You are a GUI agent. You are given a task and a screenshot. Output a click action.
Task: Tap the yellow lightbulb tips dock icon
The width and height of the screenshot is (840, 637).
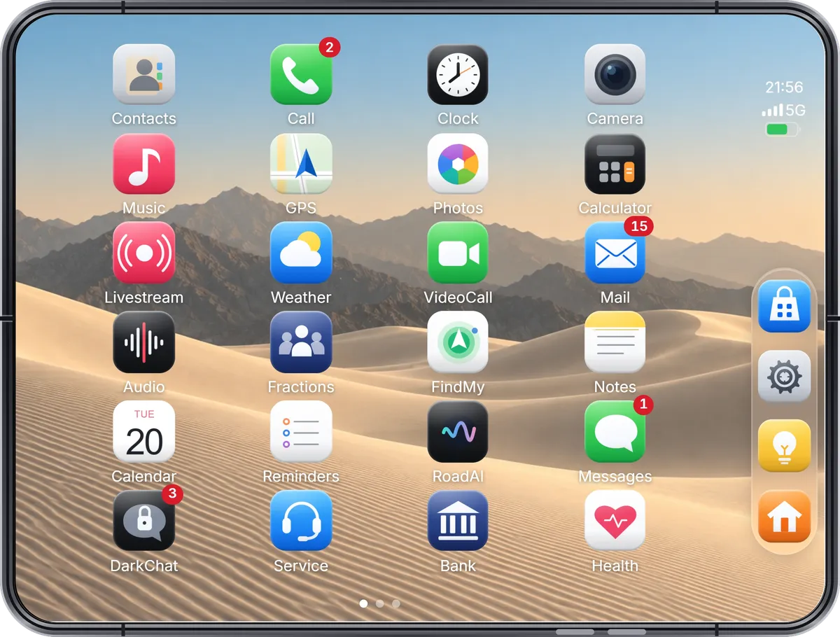pyautogui.click(x=784, y=447)
